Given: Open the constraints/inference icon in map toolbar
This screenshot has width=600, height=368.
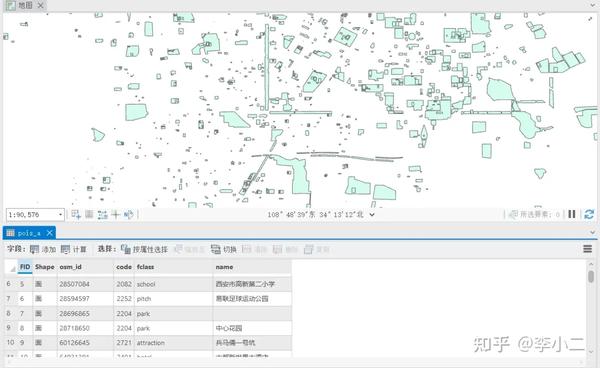Looking at the screenshot, I should [x=103, y=215].
